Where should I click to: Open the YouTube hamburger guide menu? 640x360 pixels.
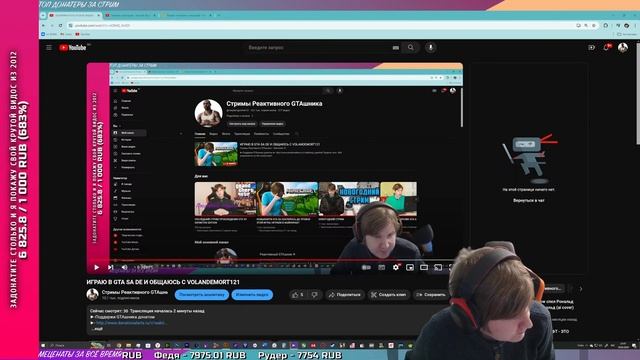tap(49, 47)
